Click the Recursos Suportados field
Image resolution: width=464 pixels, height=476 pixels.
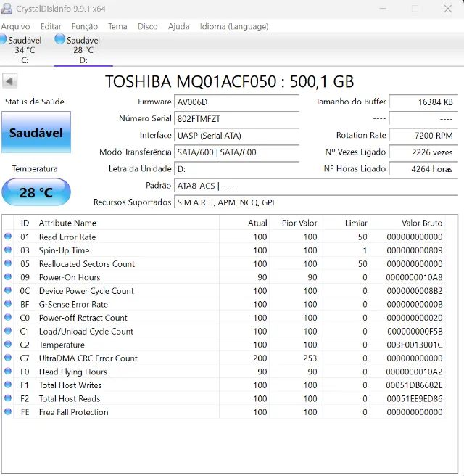[316, 202]
